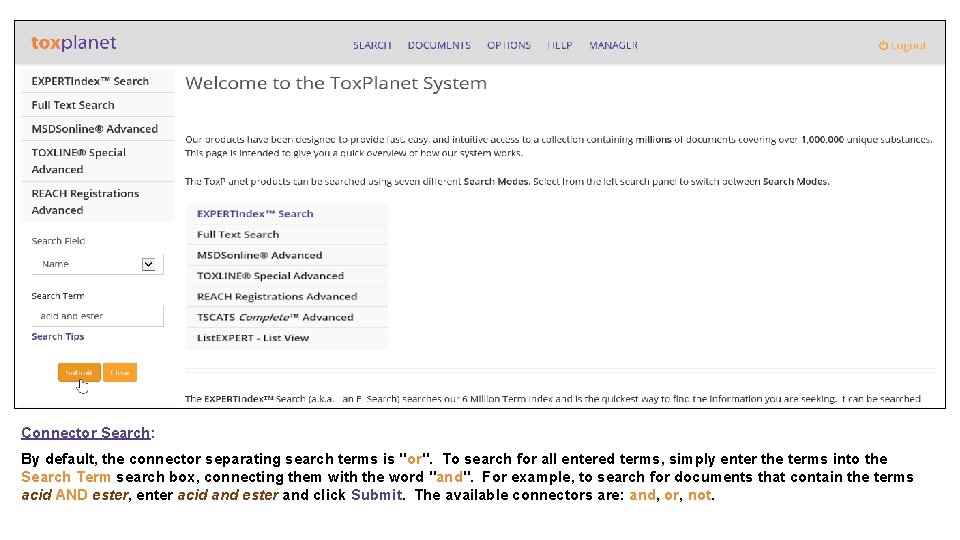Open MSDSonline Advanced in welcome list
960x540 pixels.
click(287, 255)
